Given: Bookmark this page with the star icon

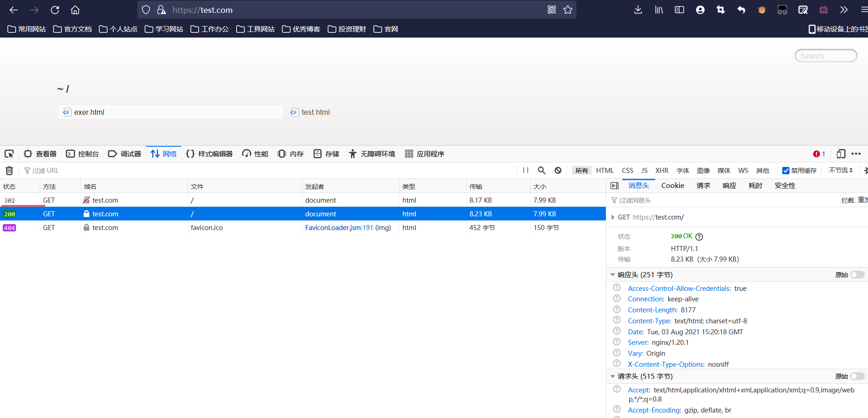Looking at the screenshot, I should (568, 10).
